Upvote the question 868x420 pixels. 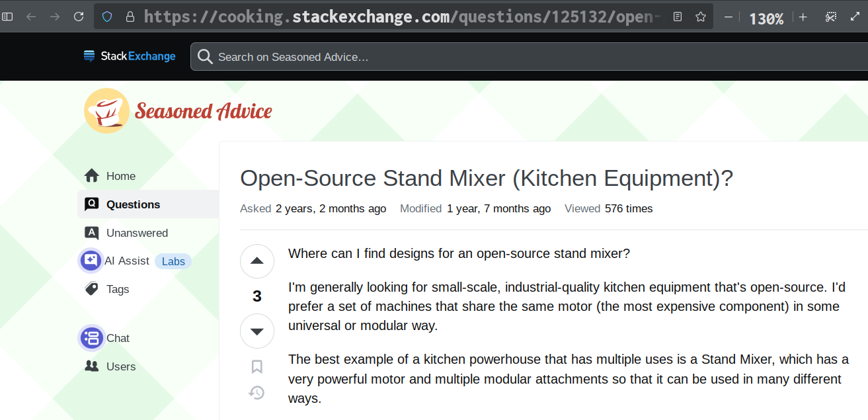257,261
